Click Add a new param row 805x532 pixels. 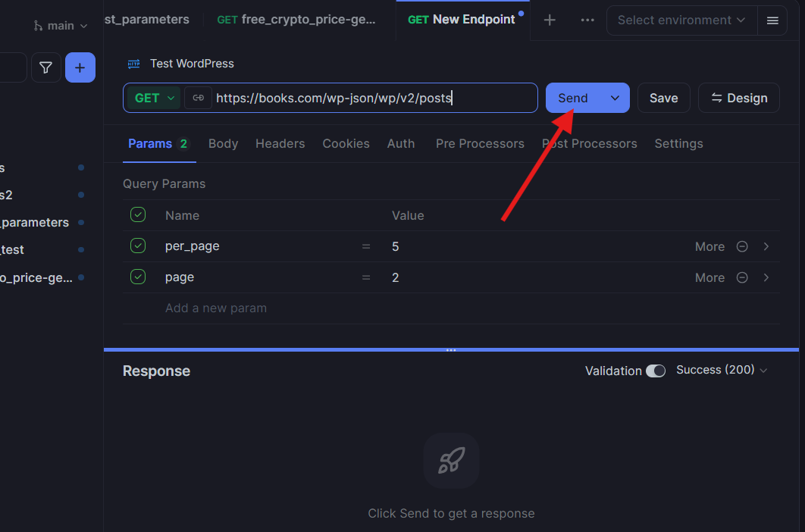click(x=215, y=308)
